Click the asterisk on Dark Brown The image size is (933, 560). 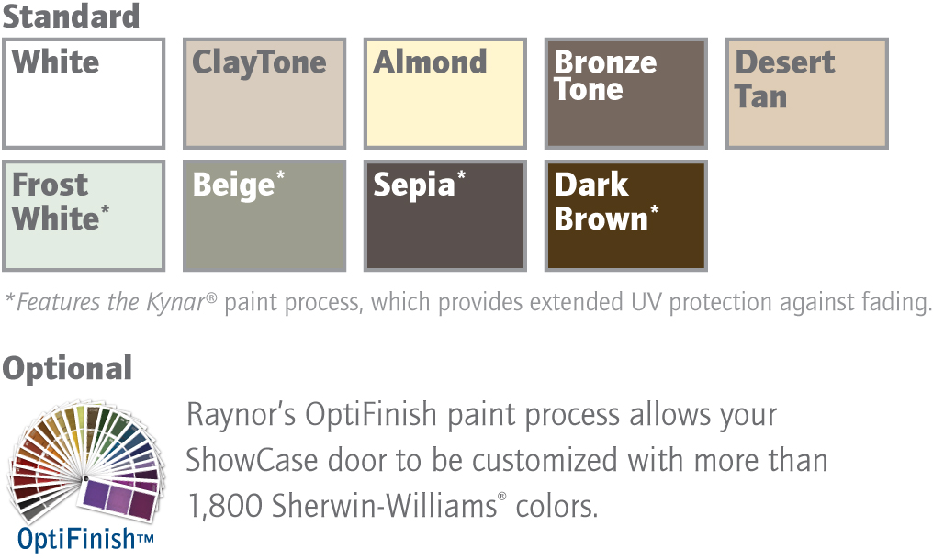pyautogui.click(x=655, y=209)
